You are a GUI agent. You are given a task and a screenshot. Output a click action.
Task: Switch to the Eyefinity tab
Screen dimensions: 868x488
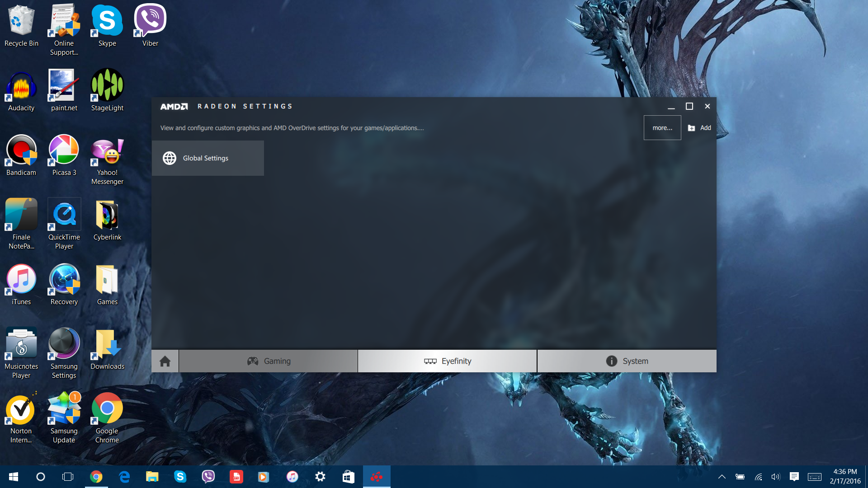click(x=448, y=361)
